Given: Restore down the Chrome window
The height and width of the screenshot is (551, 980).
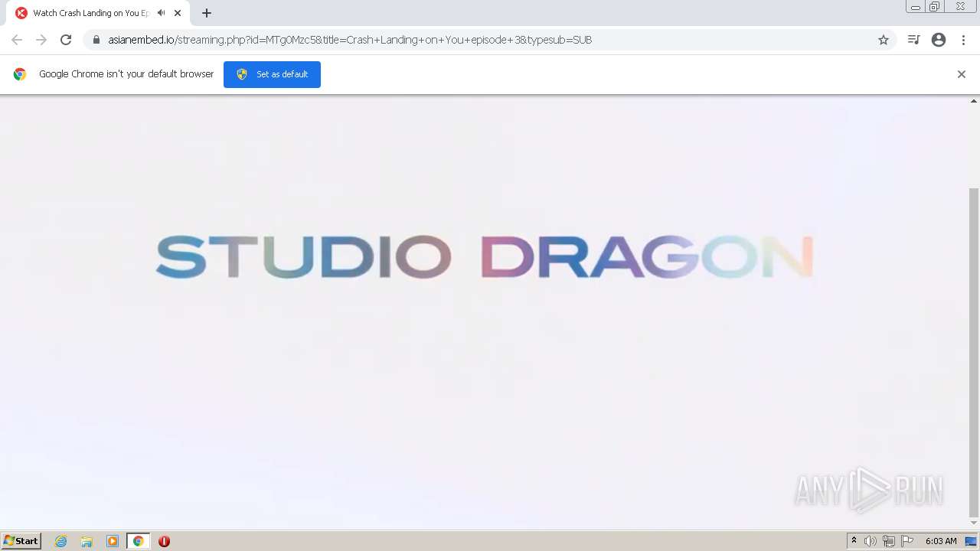Looking at the screenshot, I should 935,7.
